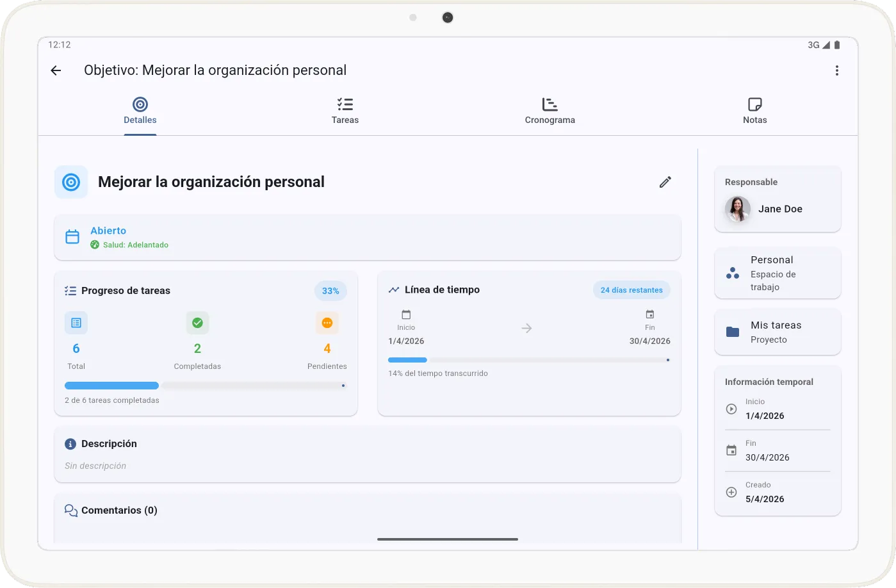Click the Creado date 5/4/2026
This screenshot has height=588, width=896.
coord(765,499)
